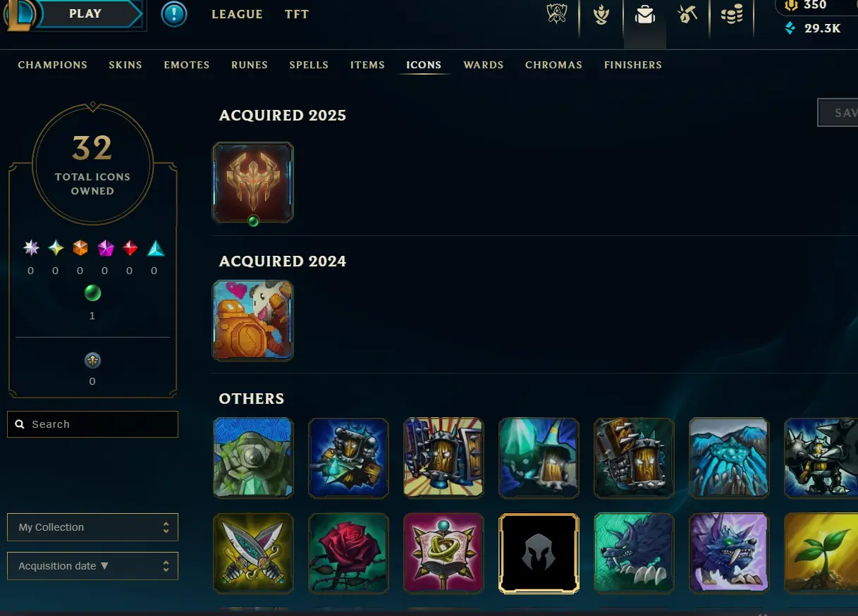The image size is (858, 616).
Task: Open the My Collection dropdown
Action: tap(92, 527)
